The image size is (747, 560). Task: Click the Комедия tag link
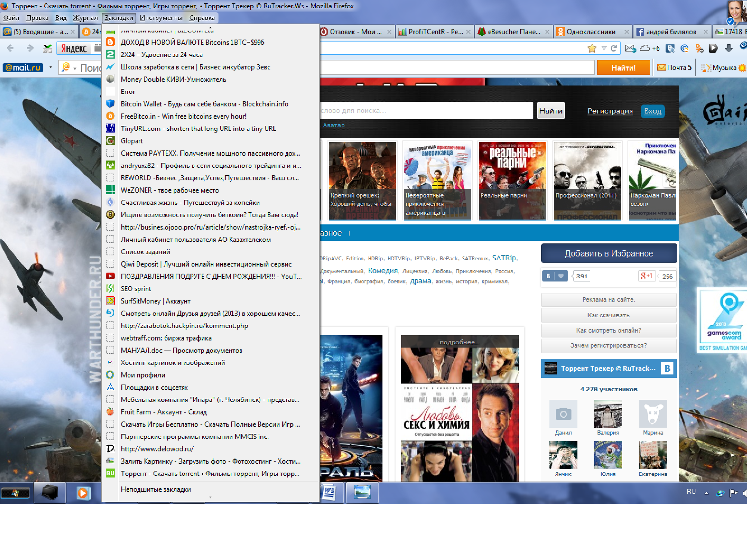383,271
